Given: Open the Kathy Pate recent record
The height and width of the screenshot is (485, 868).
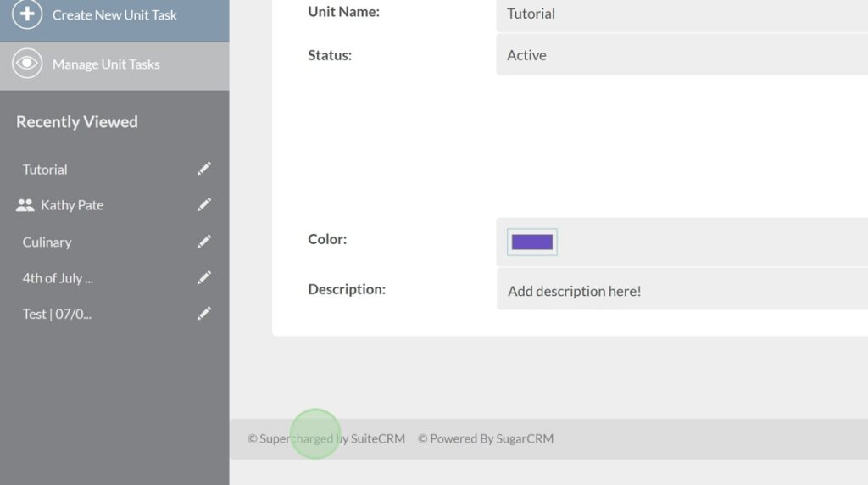Looking at the screenshot, I should point(72,205).
